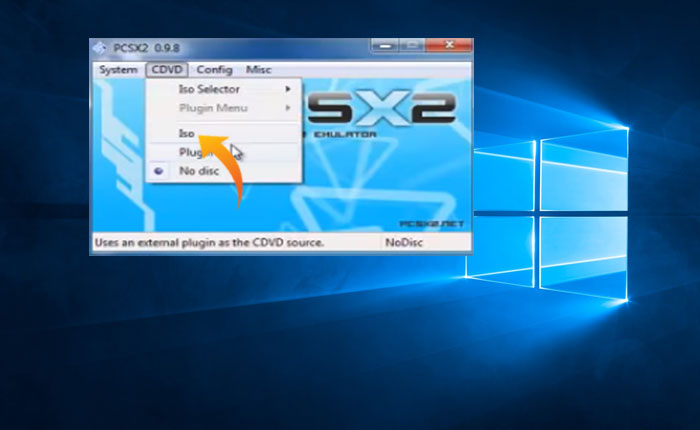This screenshot has width=700, height=430.
Task: Click the NoDisc status bar entry
Action: coord(404,242)
